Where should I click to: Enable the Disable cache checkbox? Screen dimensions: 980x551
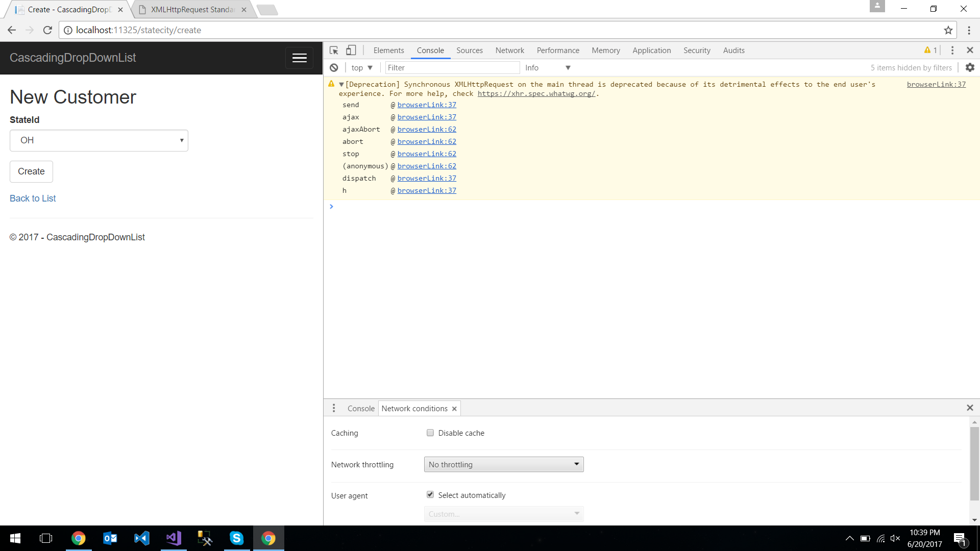(430, 433)
